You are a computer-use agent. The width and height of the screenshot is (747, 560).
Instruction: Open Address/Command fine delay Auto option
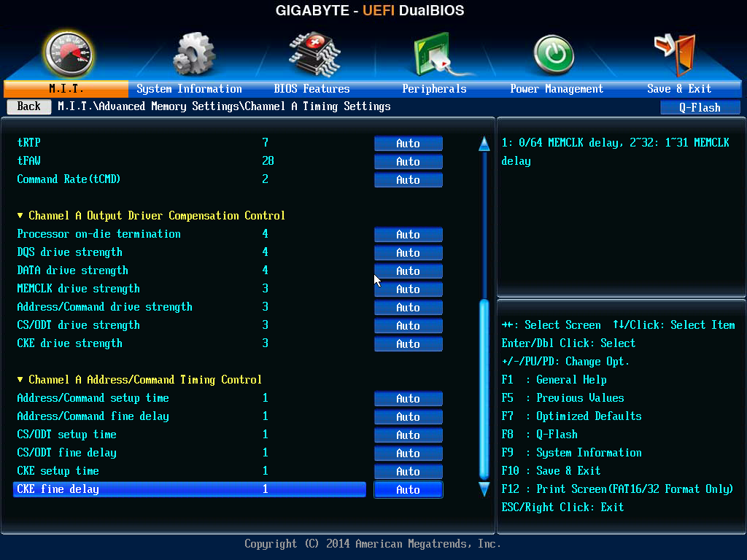409,416
